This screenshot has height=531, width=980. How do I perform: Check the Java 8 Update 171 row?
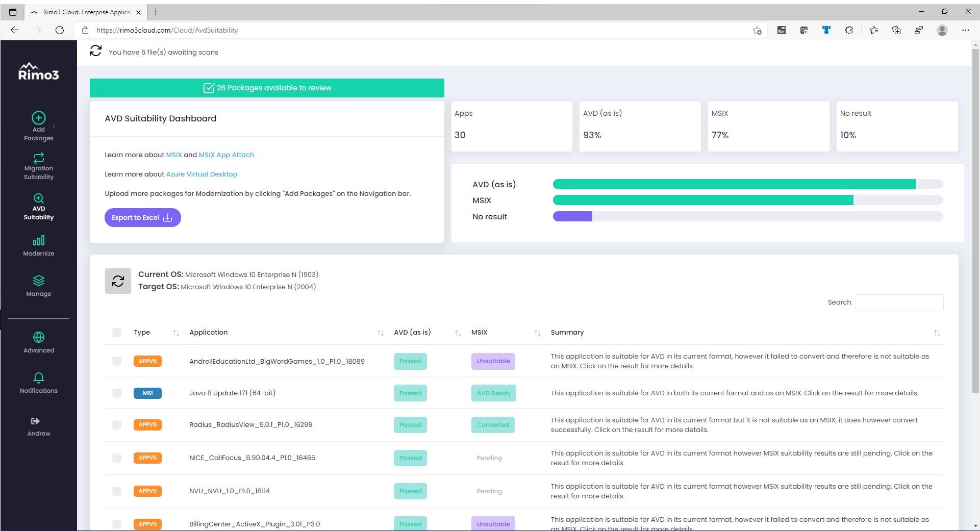coord(117,393)
